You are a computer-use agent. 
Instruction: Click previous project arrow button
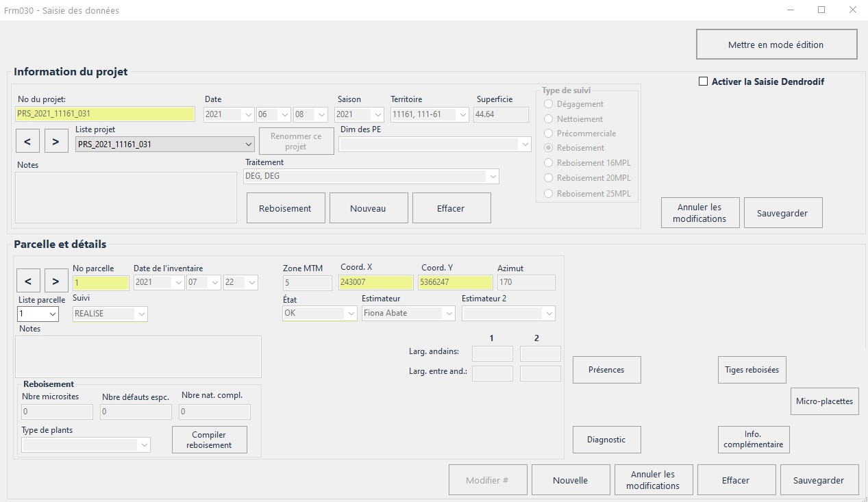pyautogui.click(x=27, y=142)
